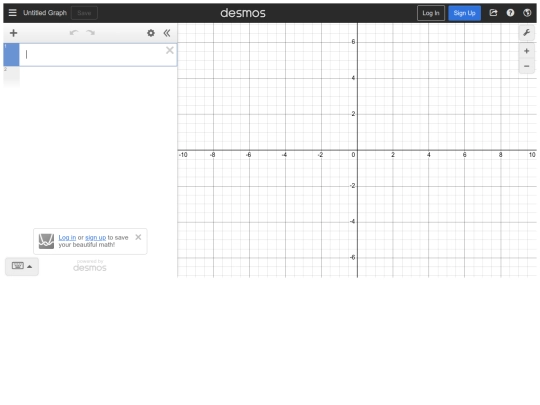Image resolution: width=540 pixels, height=405 pixels.
Task: Open the Log In dialog
Action: pyautogui.click(x=431, y=13)
